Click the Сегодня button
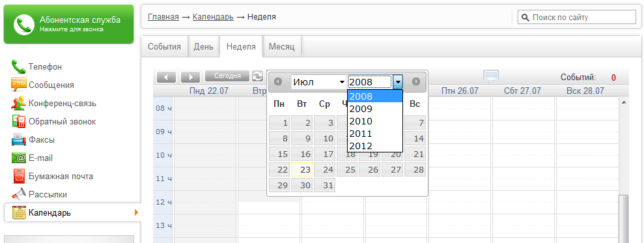Image resolution: width=644 pixels, height=243 pixels. pos(227,76)
